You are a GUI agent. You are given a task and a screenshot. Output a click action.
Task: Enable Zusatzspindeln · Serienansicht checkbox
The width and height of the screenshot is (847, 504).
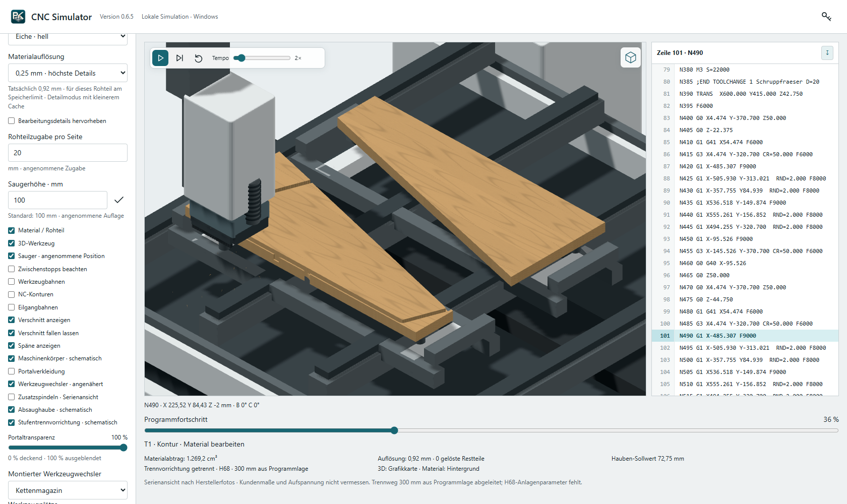tap(11, 397)
